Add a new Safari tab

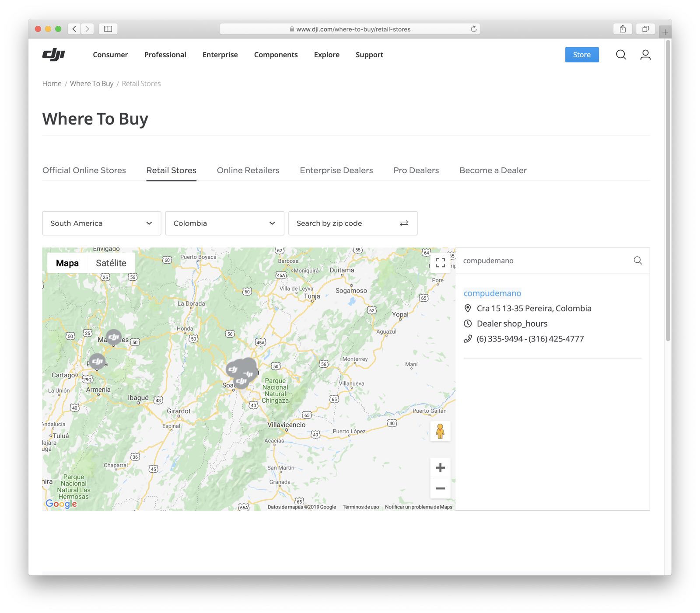click(x=665, y=32)
